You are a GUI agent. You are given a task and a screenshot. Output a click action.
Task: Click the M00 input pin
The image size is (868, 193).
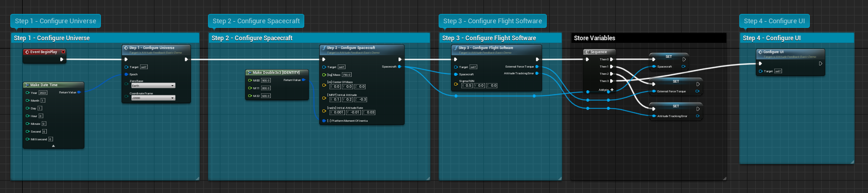coord(250,81)
